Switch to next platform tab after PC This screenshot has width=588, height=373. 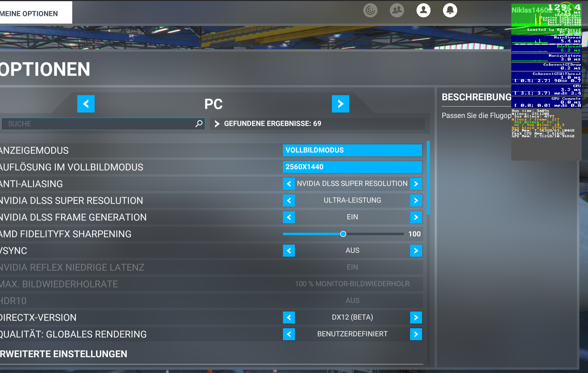340,104
